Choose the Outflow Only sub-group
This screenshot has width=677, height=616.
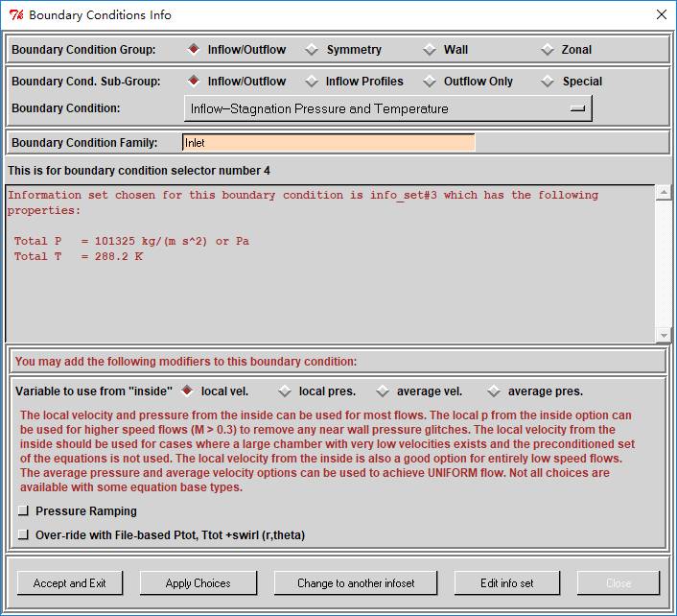[x=430, y=82]
